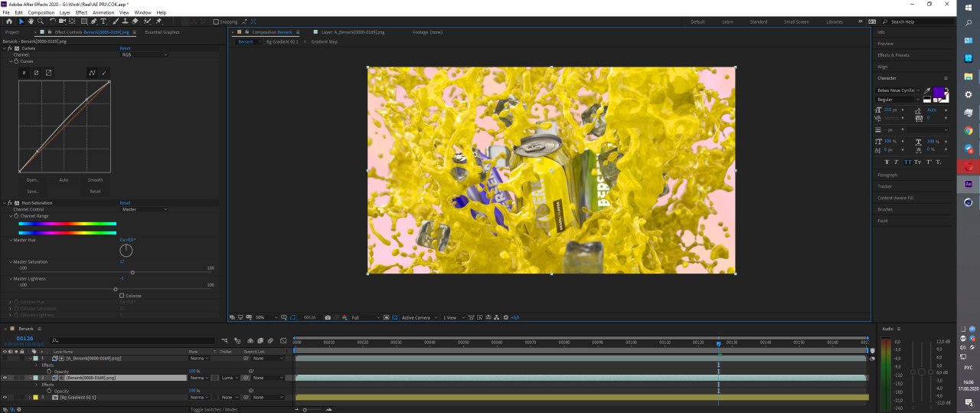Click the curve pencil draw icon in Curves
The width and height of the screenshot is (980, 413).
pos(104,73)
